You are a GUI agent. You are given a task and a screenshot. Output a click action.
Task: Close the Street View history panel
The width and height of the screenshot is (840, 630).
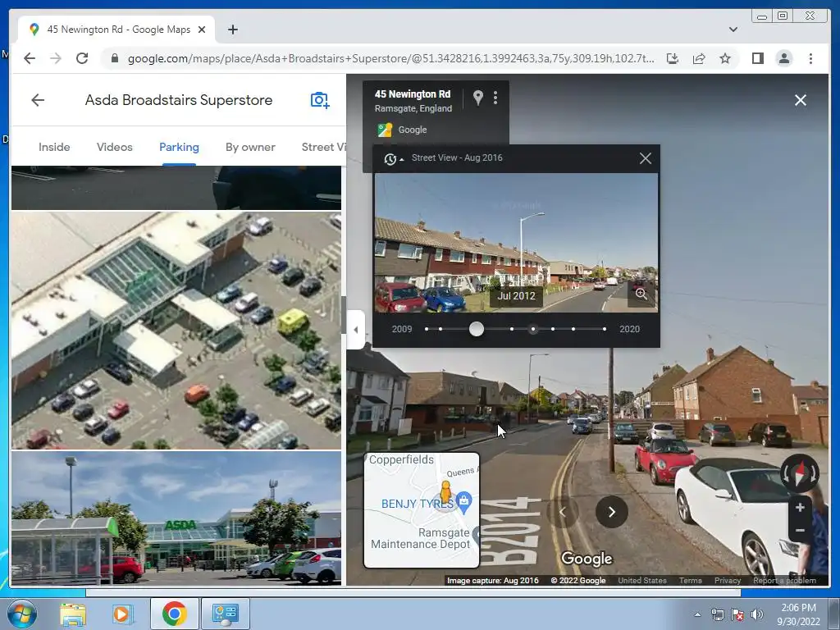tap(646, 158)
